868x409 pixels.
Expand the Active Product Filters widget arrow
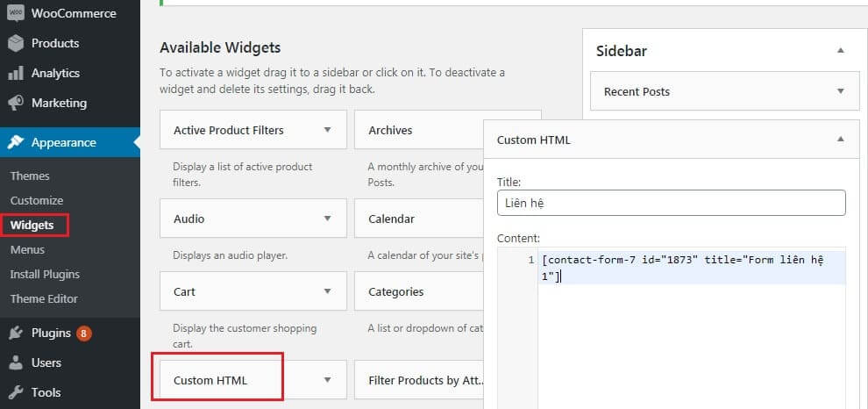point(328,130)
